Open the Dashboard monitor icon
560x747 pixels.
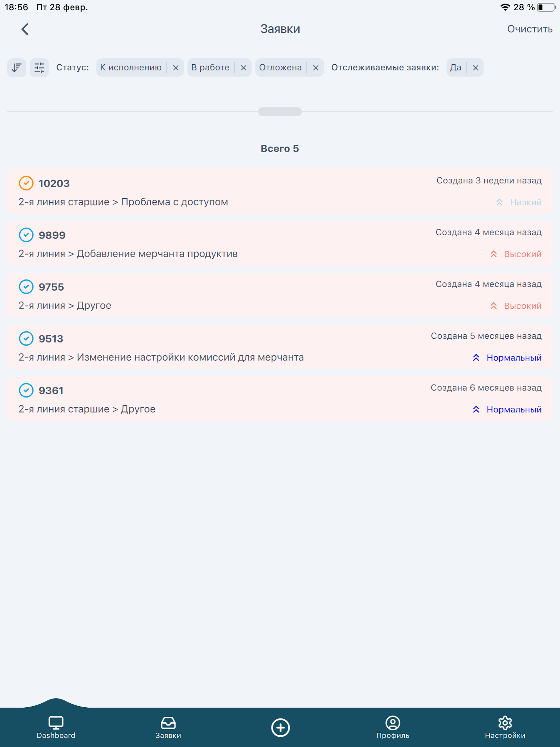pyautogui.click(x=56, y=722)
